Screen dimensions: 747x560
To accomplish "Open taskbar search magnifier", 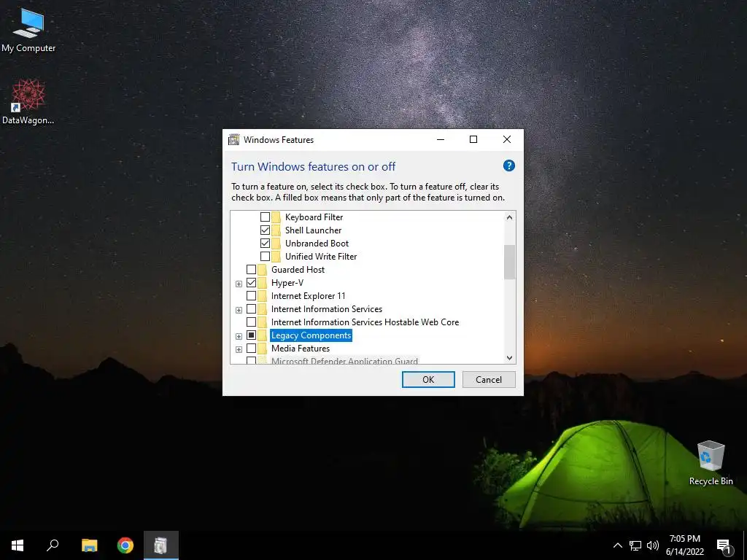I will tap(53, 545).
